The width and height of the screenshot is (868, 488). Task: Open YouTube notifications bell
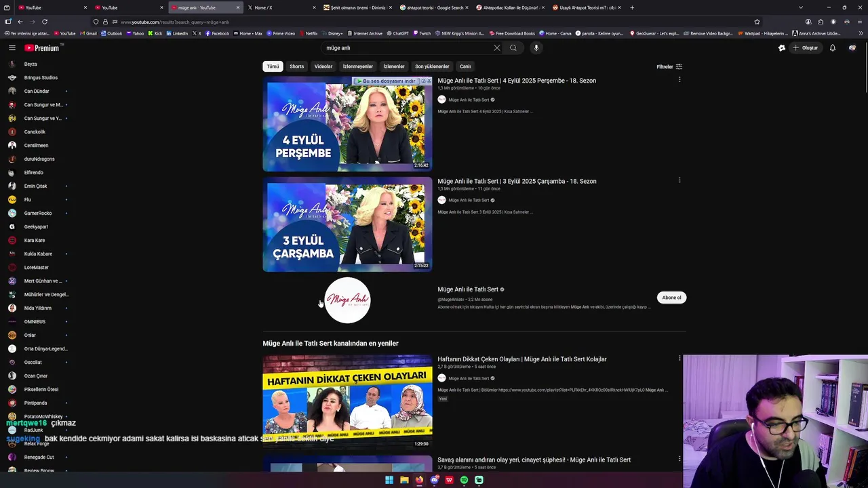(833, 48)
